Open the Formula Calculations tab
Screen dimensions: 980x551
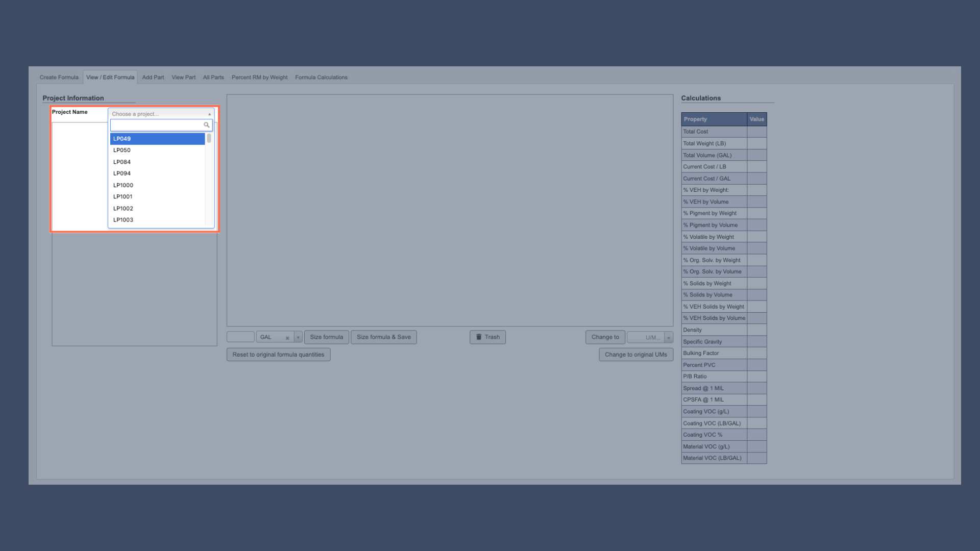321,77
